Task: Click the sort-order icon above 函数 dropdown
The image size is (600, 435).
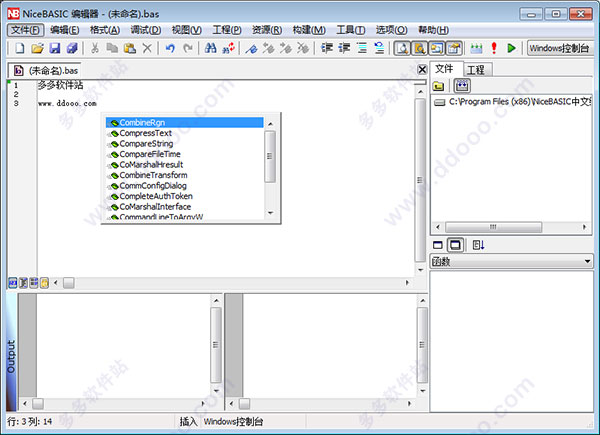Action: click(x=478, y=245)
